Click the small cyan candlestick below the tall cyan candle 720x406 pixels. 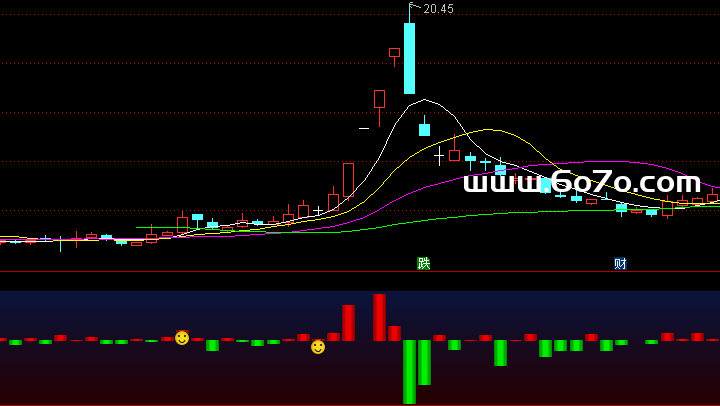pos(424,129)
